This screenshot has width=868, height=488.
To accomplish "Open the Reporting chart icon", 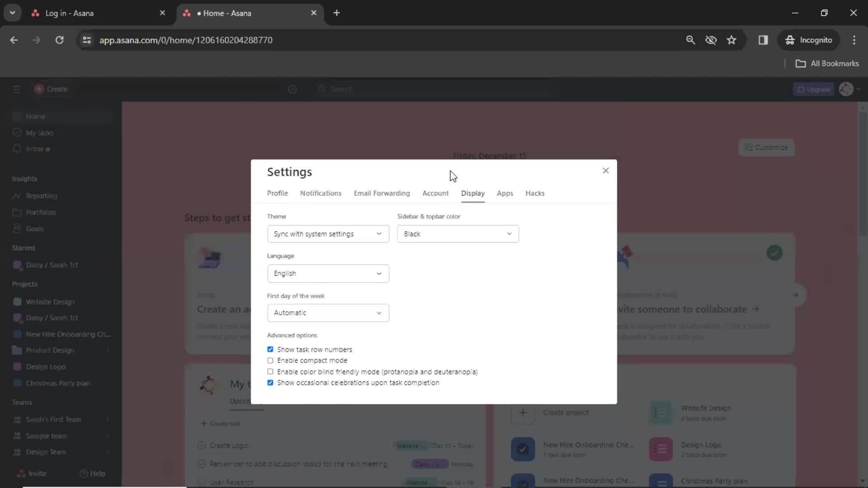I will tap(17, 196).
